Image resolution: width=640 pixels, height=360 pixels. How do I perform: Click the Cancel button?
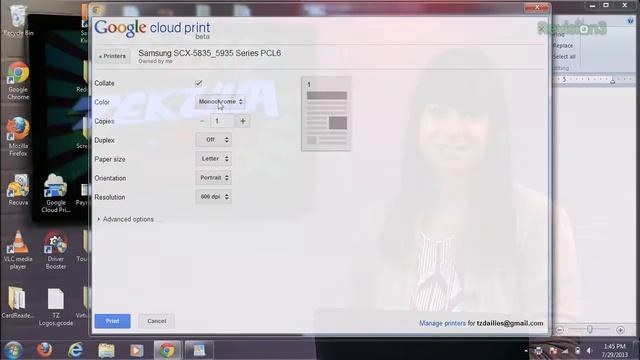(157, 321)
